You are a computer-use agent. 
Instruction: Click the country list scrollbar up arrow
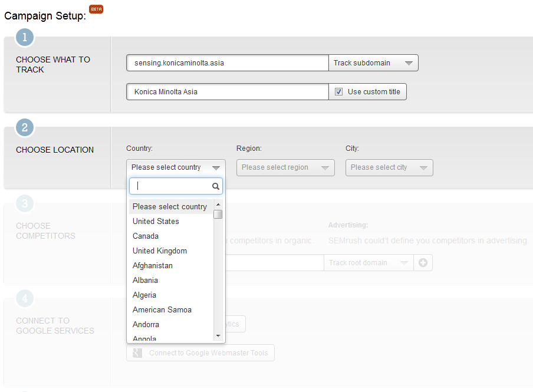tap(218, 205)
